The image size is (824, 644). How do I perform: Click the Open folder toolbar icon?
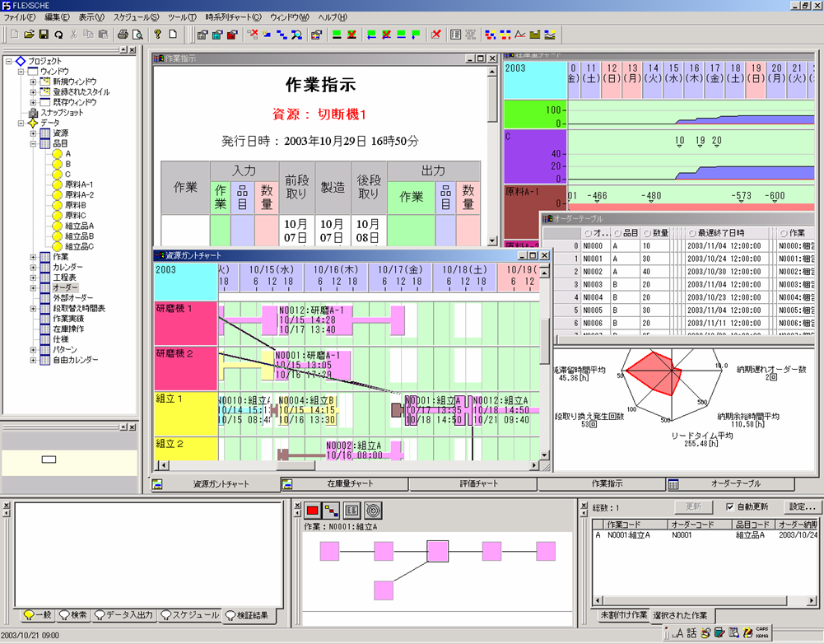(30, 35)
